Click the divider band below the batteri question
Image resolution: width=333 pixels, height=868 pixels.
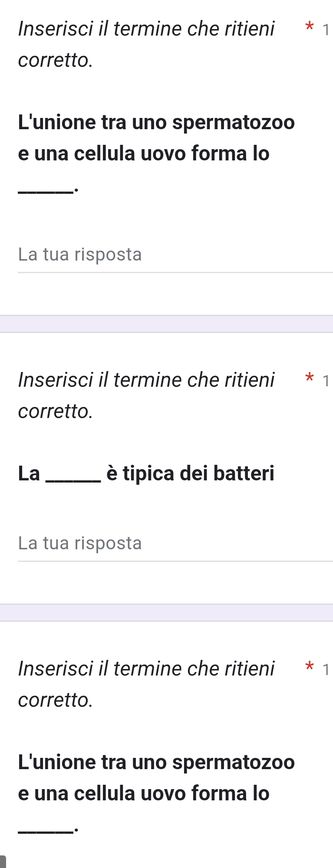pos(166,613)
